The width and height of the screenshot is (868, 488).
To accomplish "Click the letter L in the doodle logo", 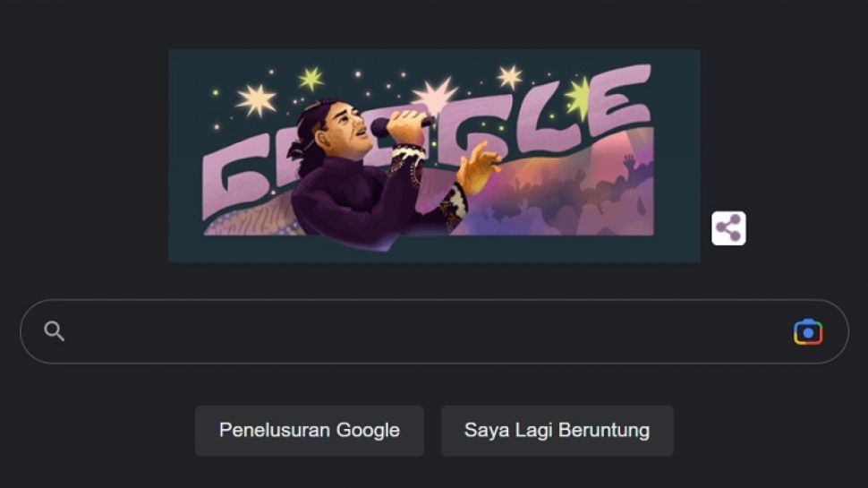I will (x=541, y=123).
